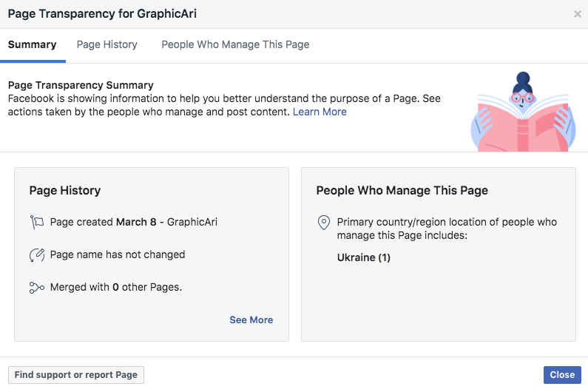Image resolution: width=588 pixels, height=392 pixels.
Task: Close the Page Transparency dialog with X
Action: tap(577, 14)
